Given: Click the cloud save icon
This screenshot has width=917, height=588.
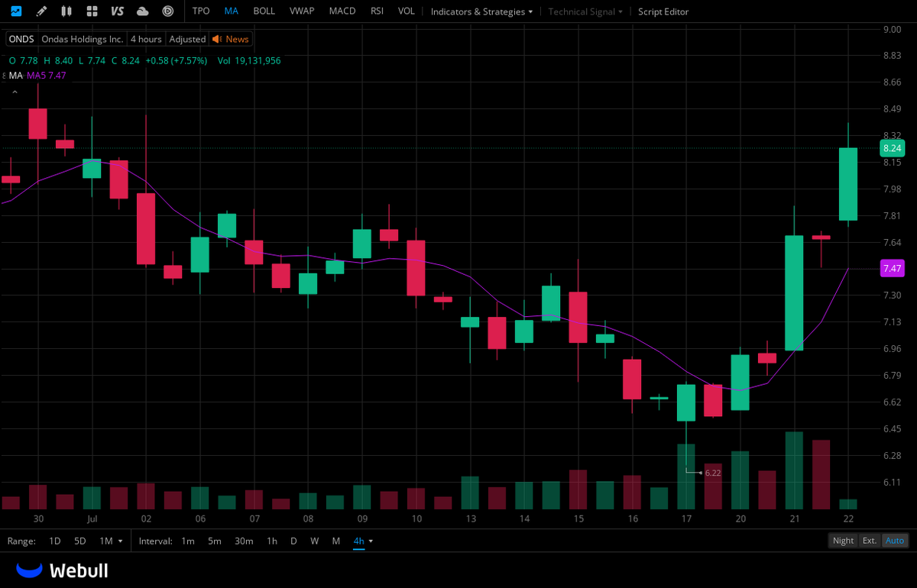Looking at the screenshot, I should pyautogui.click(x=142, y=11).
